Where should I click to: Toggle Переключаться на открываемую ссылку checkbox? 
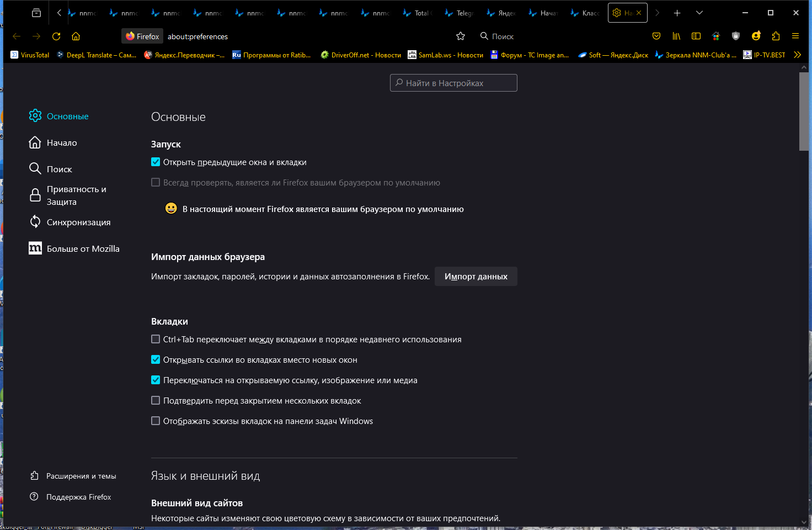(x=156, y=380)
